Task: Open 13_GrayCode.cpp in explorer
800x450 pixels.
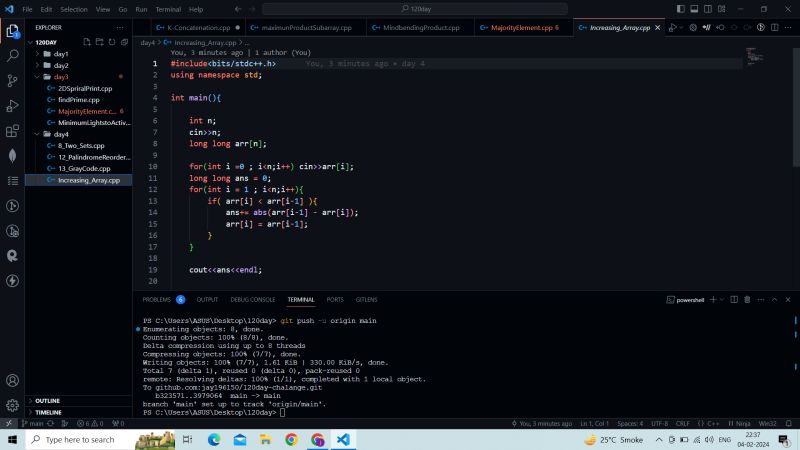Action: pos(84,168)
